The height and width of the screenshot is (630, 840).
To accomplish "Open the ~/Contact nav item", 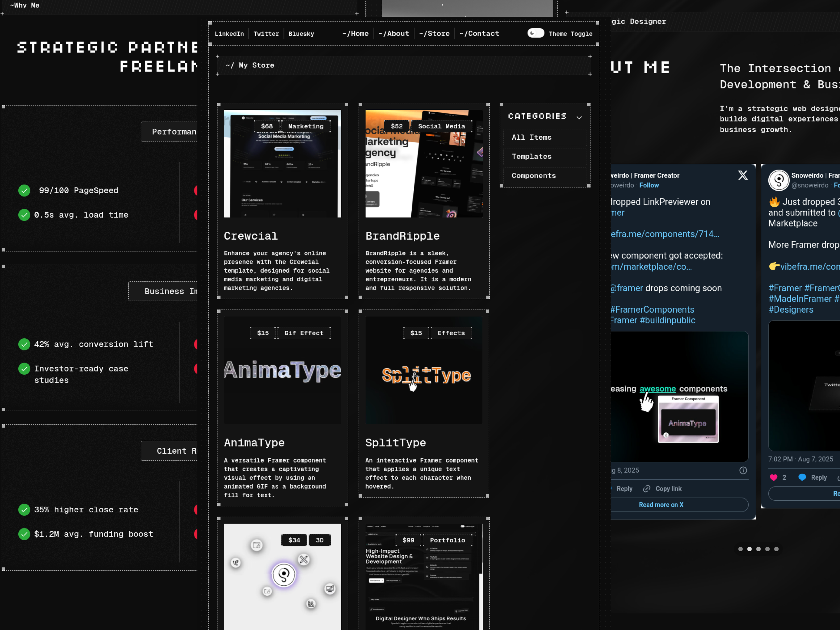I will (x=479, y=33).
